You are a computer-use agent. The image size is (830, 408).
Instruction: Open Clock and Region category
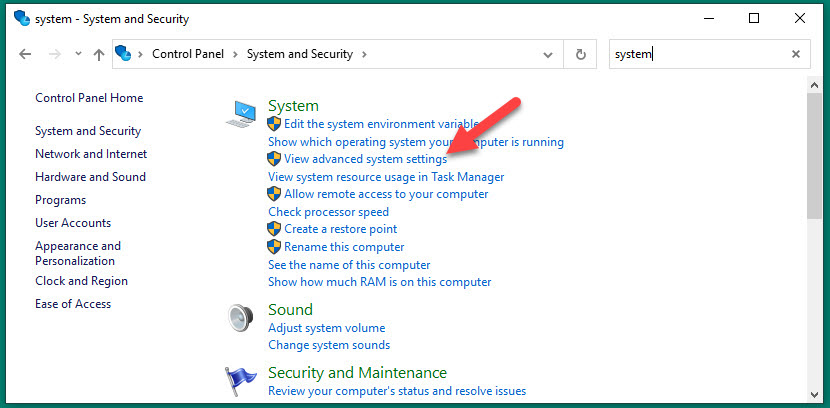(x=82, y=281)
